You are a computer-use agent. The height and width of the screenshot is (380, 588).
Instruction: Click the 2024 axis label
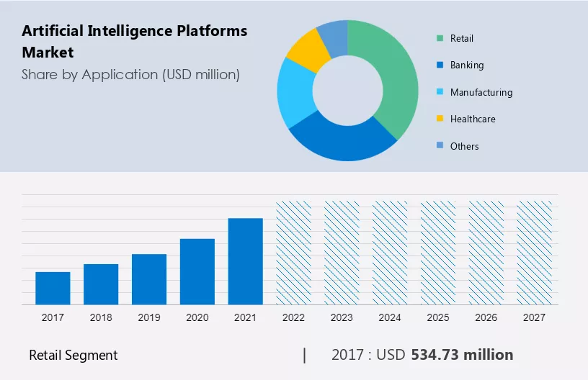390,317
